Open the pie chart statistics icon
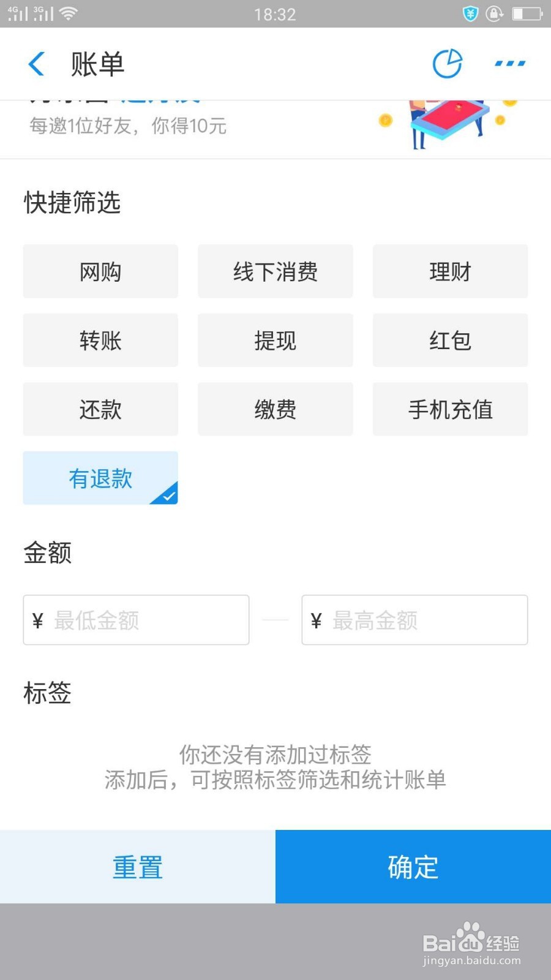Image resolution: width=551 pixels, height=980 pixels. click(x=448, y=64)
